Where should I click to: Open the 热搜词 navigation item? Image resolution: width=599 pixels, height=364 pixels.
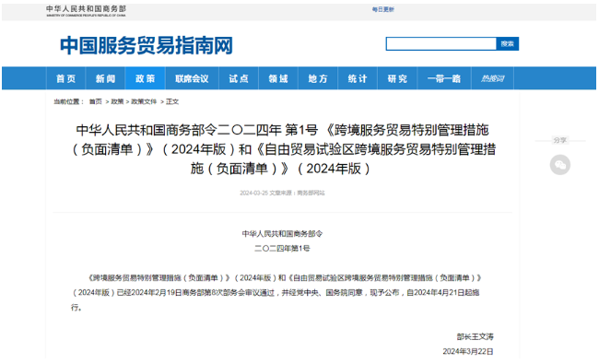point(493,78)
